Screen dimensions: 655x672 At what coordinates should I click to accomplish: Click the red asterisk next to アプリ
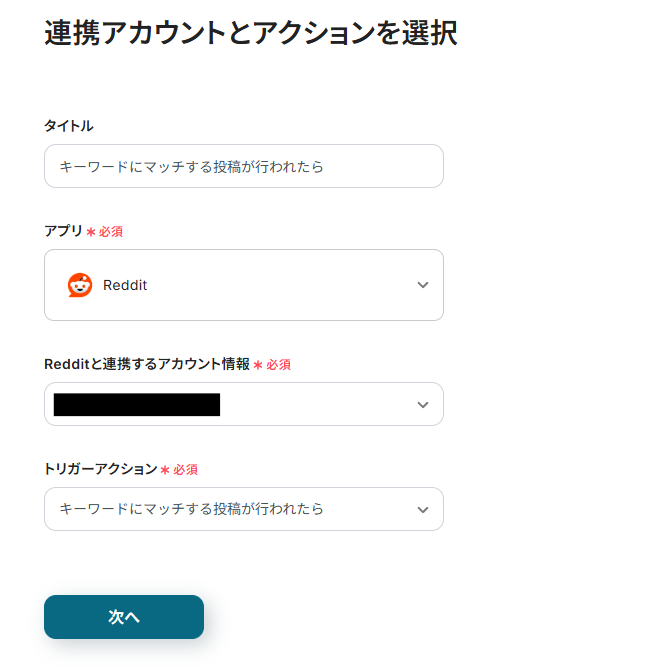coord(91,232)
